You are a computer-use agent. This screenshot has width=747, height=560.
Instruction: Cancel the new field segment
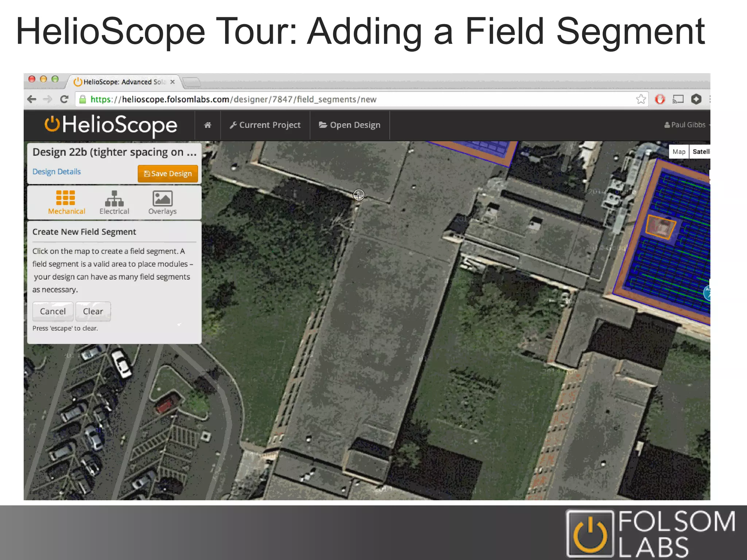pyautogui.click(x=53, y=311)
